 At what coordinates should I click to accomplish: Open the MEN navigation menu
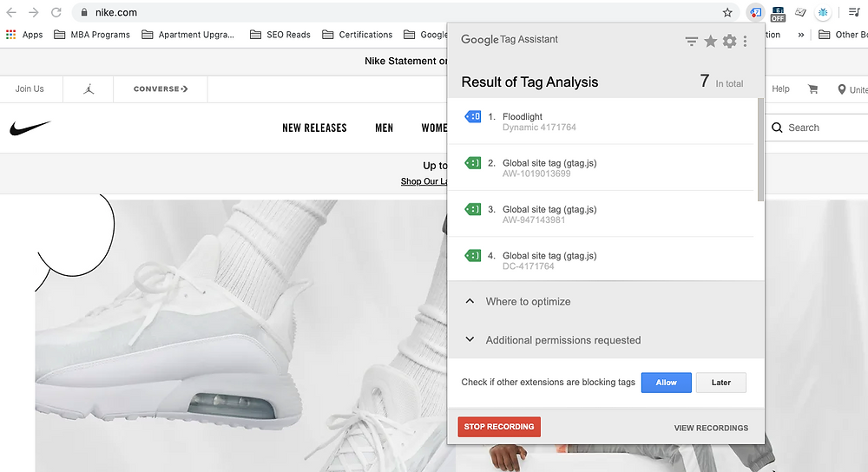(x=385, y=128)
